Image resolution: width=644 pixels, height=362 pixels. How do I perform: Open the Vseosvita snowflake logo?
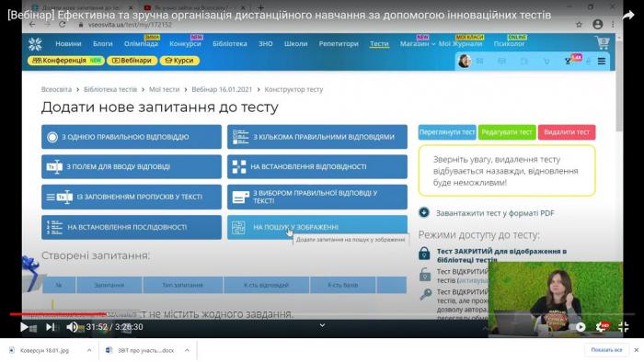tap(35, 44)
